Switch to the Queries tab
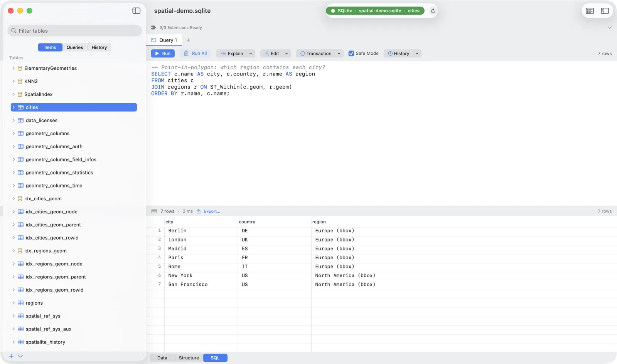617x364 pixels. [x=75, y=47]
